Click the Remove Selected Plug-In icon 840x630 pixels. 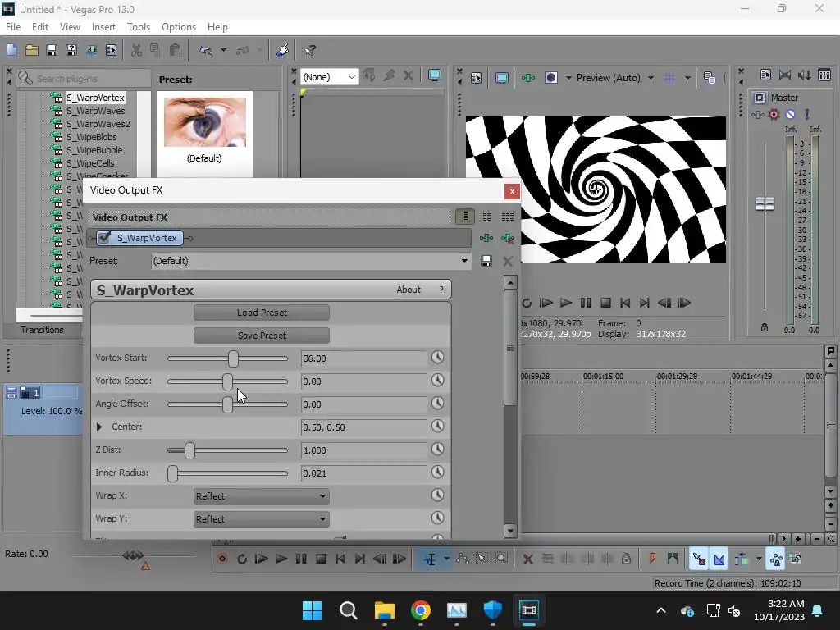(507, 238)
